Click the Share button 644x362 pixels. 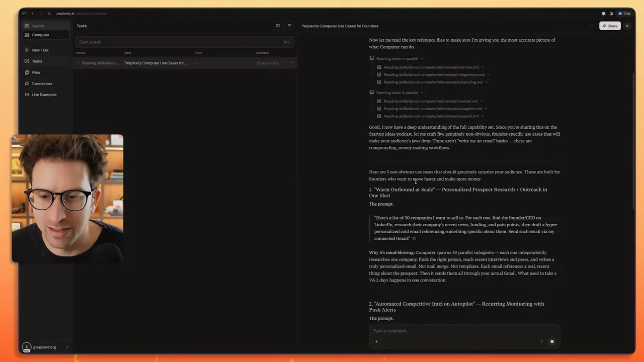(x=610, y=26)
